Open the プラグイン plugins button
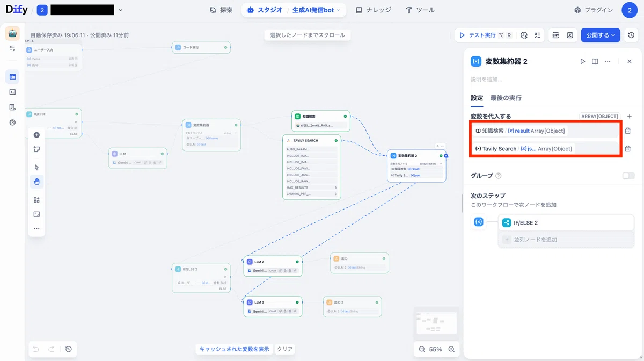Viewport: 644px width, 361px height. tap(593, 10)
